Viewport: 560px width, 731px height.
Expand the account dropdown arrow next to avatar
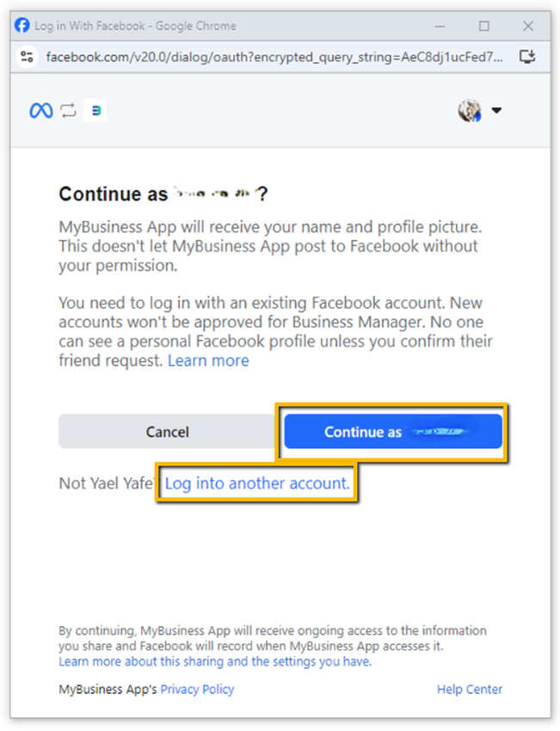pyautogui.click(x=496, y=110)
